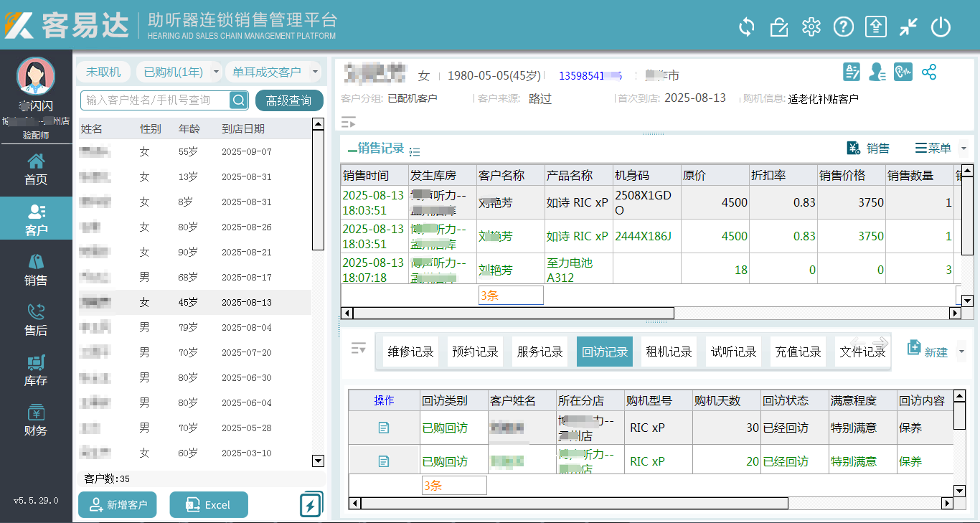Click the refresh sync icon in header
Viewport: 980px width, 523px height.
click(747, 27)
